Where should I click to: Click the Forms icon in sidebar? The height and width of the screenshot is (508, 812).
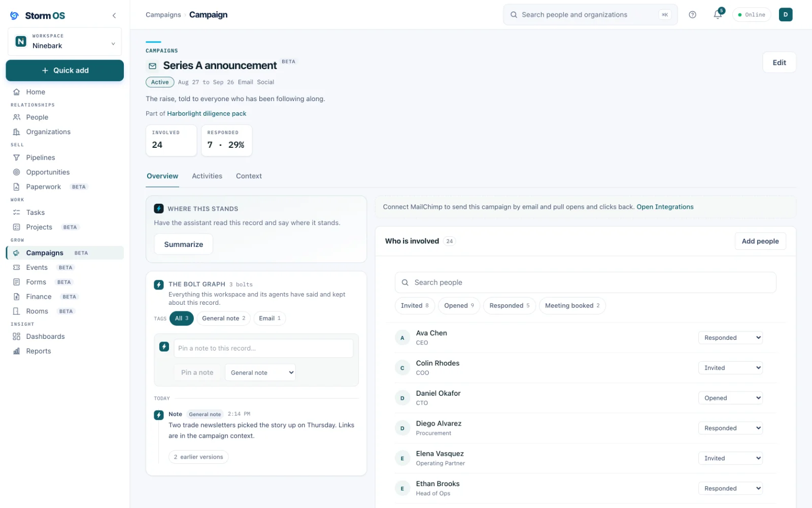click(x=17, y=282)
